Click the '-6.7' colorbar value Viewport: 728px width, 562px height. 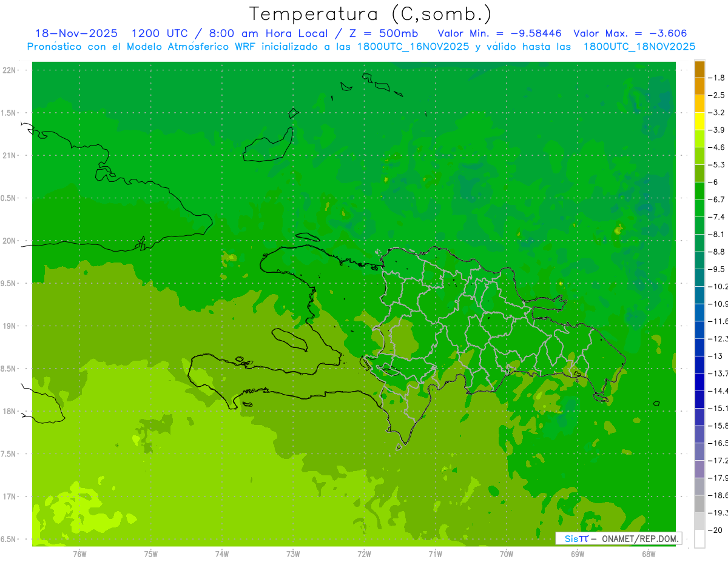[x=717, y=199]
